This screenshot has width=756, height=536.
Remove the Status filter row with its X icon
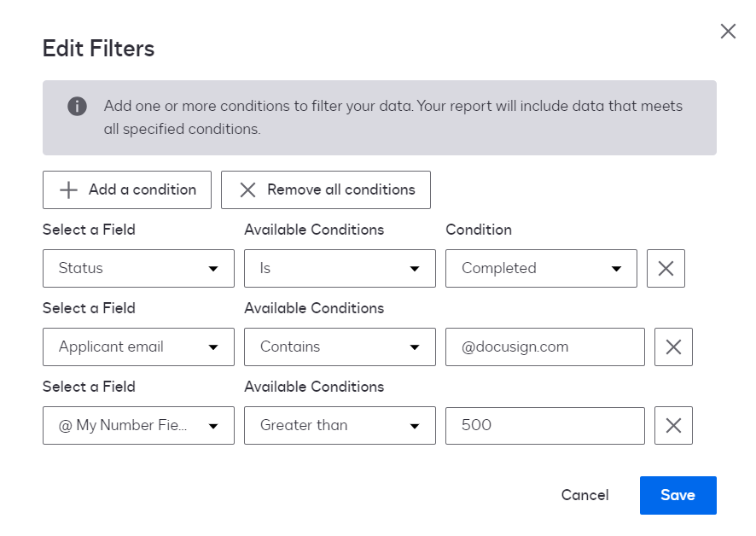tap(666, 268)
